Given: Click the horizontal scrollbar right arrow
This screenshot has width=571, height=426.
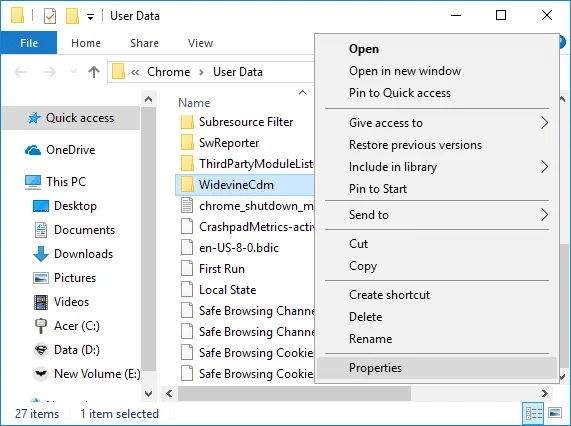Looking at the screenshot, I should coord(545,393).
